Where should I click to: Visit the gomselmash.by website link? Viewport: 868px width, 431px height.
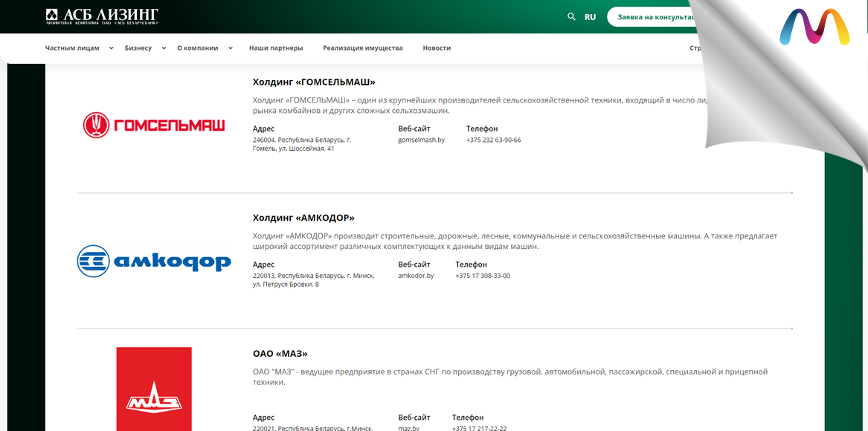421,140
